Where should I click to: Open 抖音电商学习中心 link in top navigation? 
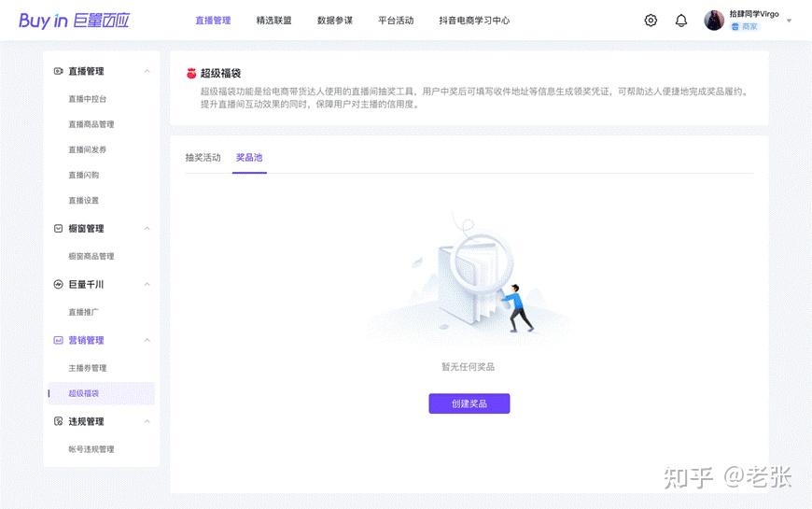pyautogui.click(x=474, y=21)
